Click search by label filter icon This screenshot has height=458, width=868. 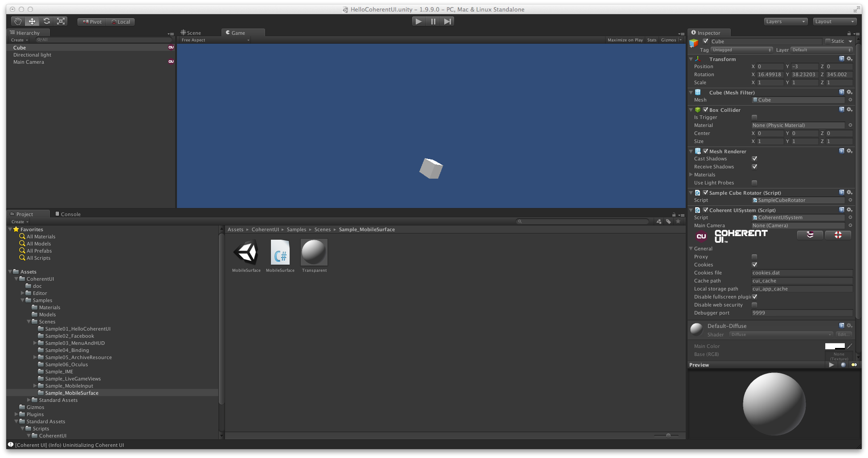point(668,221)
